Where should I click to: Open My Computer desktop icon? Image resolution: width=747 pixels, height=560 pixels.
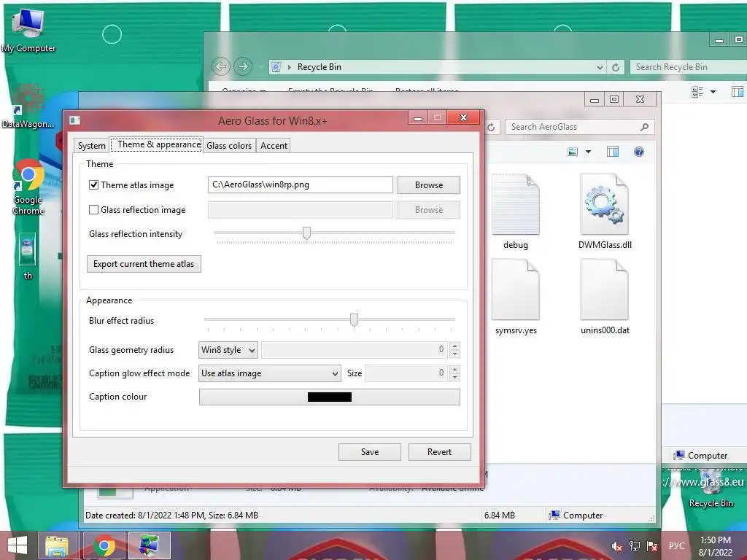pos(28,31)
